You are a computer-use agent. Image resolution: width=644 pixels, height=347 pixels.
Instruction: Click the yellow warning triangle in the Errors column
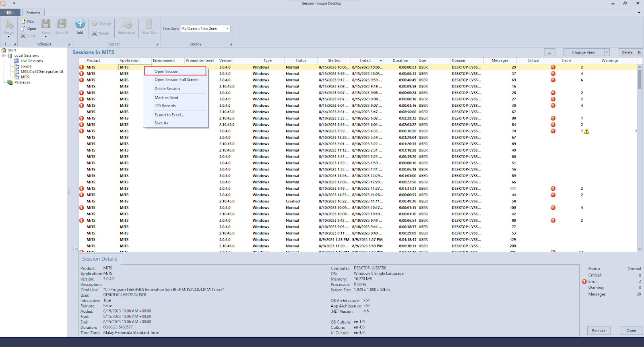(x=586, y=131)
